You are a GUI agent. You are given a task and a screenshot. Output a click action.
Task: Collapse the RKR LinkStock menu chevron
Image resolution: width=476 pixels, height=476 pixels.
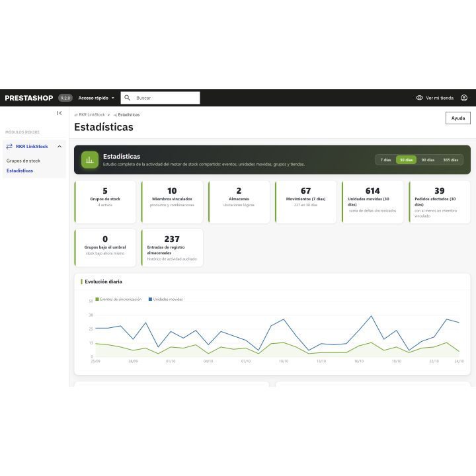(x=59, y=146)
